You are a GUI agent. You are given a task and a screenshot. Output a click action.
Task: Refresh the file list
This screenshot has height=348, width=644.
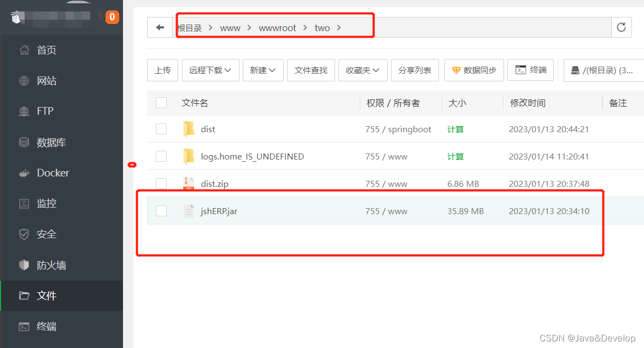click(622, 27)
